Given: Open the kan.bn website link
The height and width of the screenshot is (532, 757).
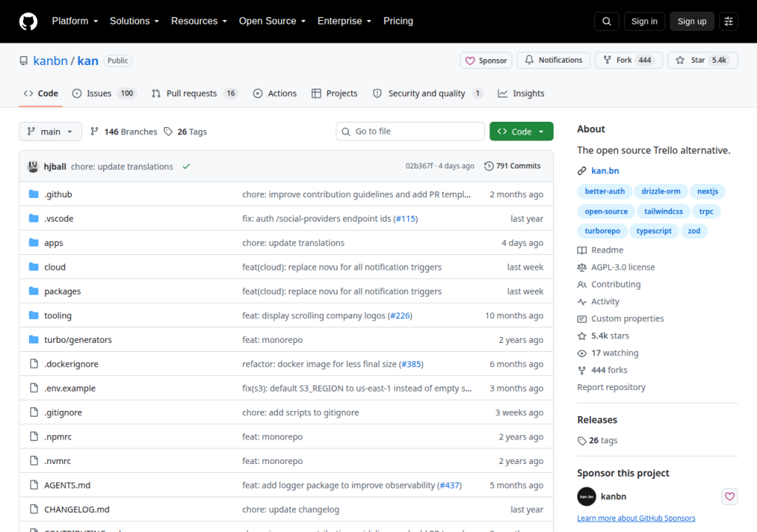Looking at the screenshot, I should coord(605,171).
